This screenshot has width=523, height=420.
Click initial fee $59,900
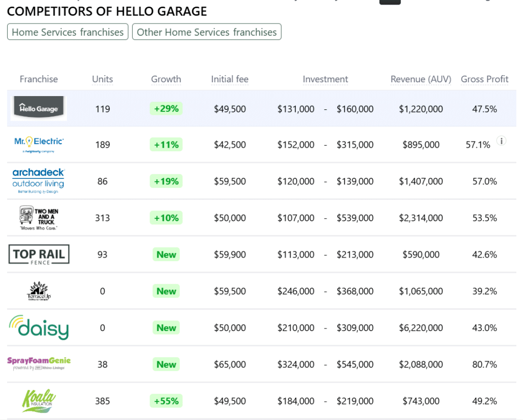click(x=230, y=254)
